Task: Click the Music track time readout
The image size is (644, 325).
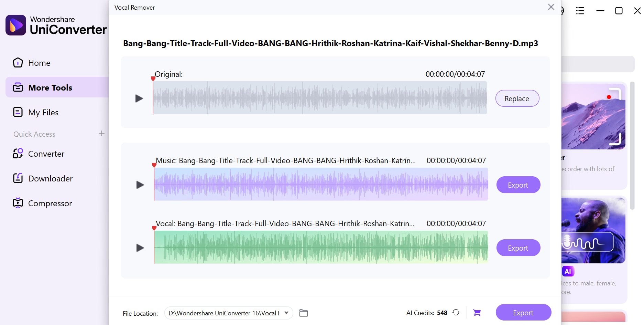Action: pyautogui.click(x=456, y=160)
